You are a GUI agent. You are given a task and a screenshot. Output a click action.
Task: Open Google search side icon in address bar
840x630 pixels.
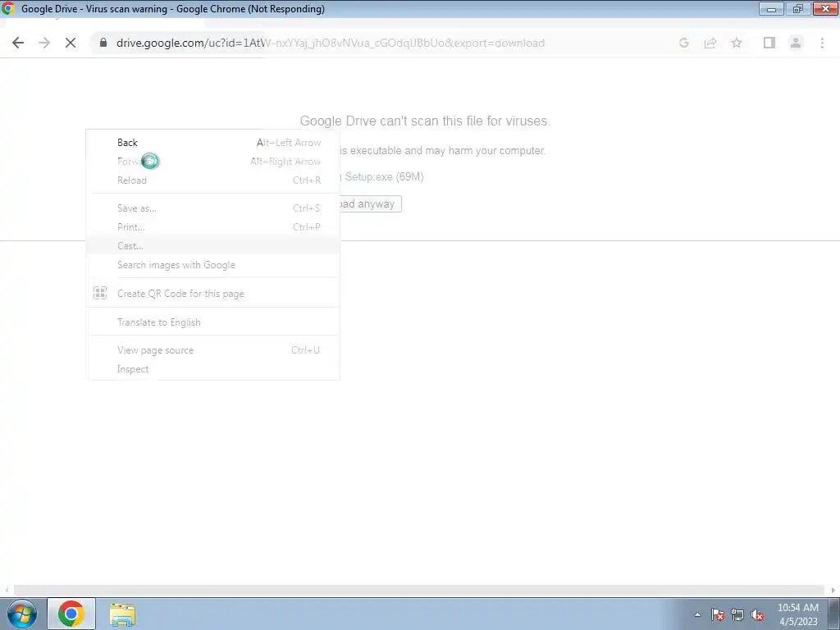click(683, 43)
